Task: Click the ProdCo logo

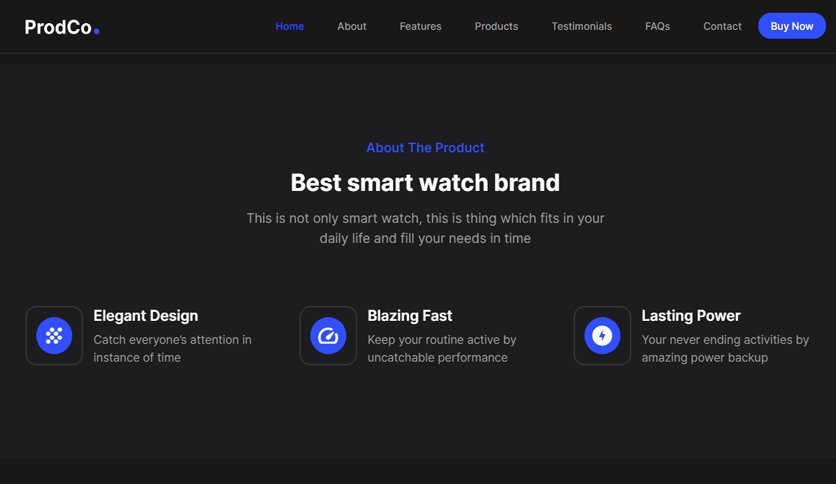Action: 62,27
